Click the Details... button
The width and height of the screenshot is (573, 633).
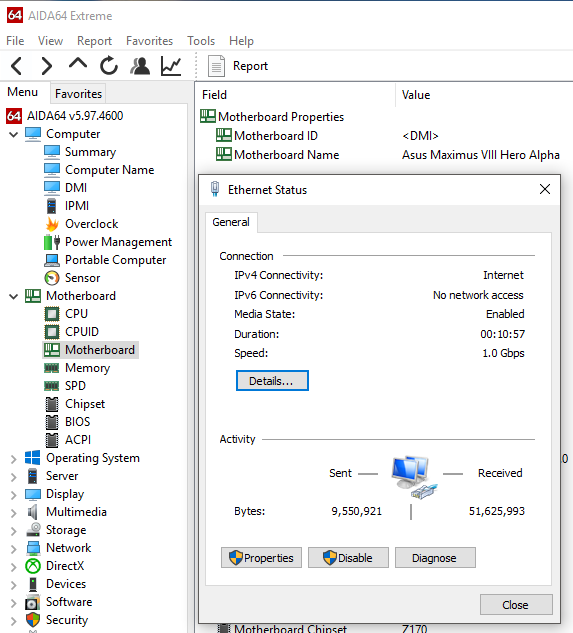coord(272,381)
